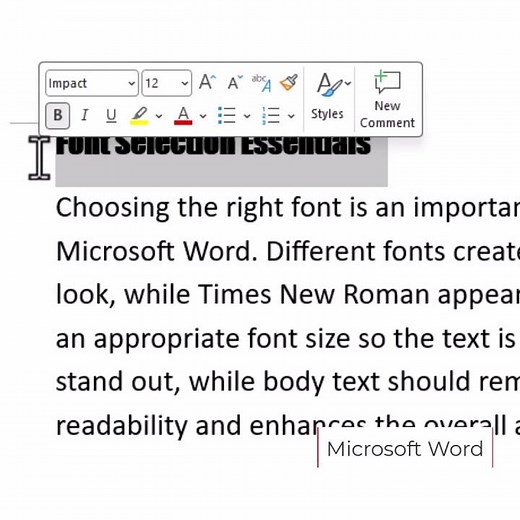Viewport: 520px width, 520px height.
Task: Apply red font color
Action: click(183, 116)
